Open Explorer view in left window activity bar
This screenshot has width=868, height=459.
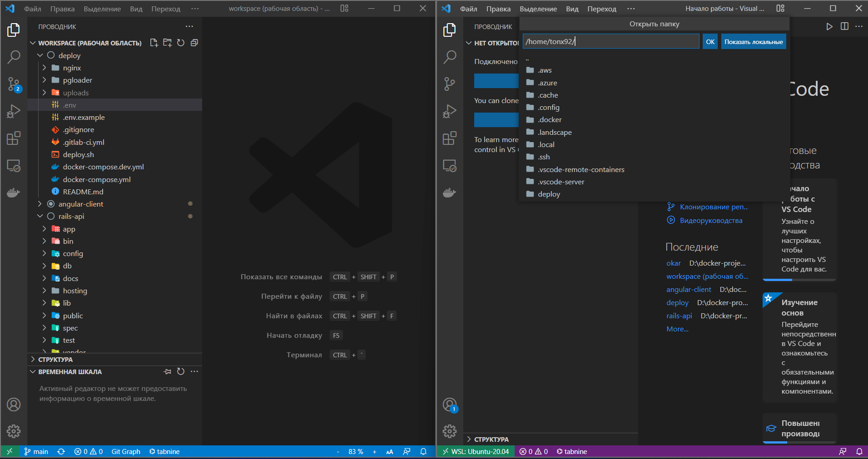pos(14,30)
